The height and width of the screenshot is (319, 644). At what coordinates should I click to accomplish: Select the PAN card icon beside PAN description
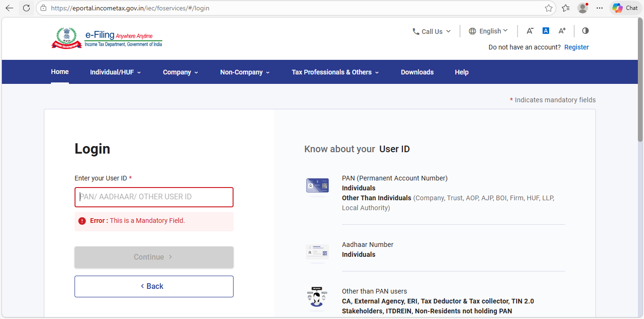click(317, 185)
